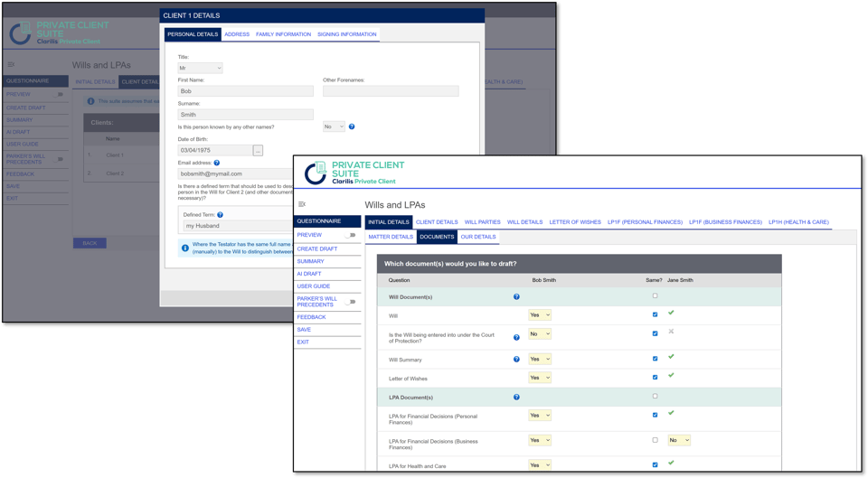868x478 pixels.
Task: Open LPA Business Finances dropdown for Bob Smith
Action: [x=540, y=440]
